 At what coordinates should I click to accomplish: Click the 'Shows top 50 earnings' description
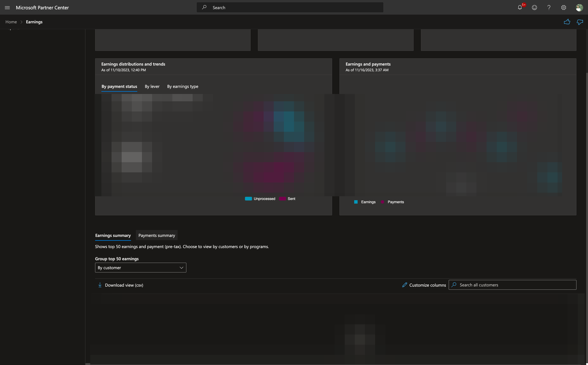coord(182,246)
